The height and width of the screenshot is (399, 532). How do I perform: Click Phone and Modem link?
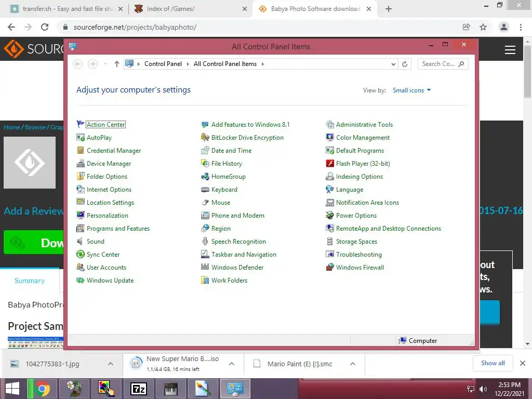pyautogui.click(x=238, y=216)
